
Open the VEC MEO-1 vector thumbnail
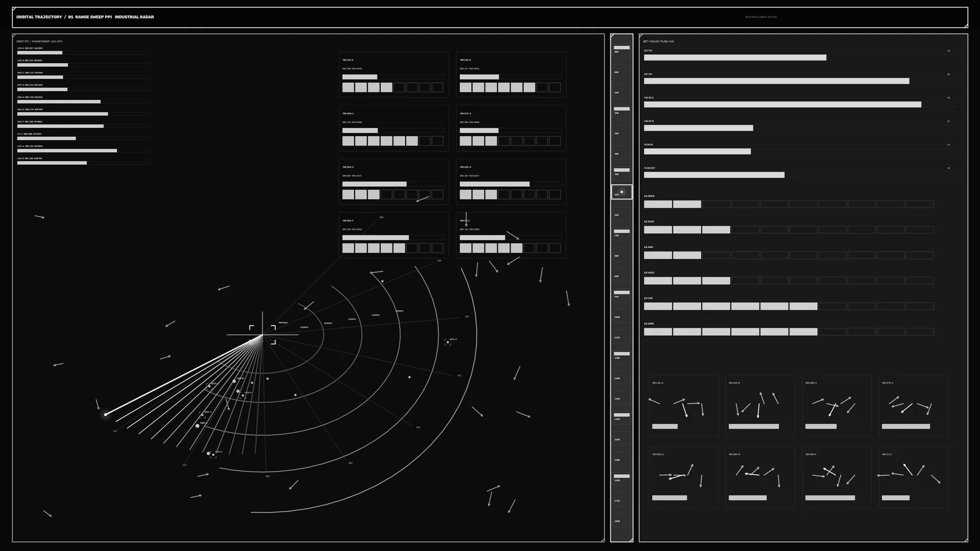pyautogui.click(x=837, y=406)
